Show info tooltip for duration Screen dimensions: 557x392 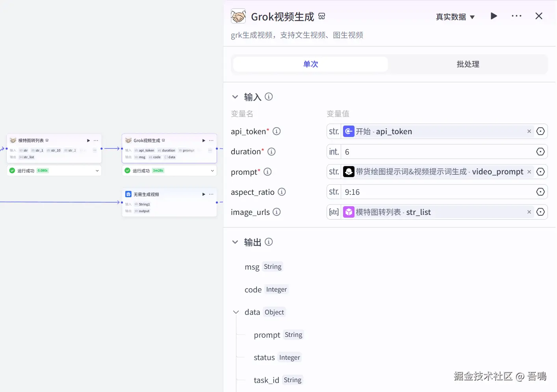tap(271, 152)
